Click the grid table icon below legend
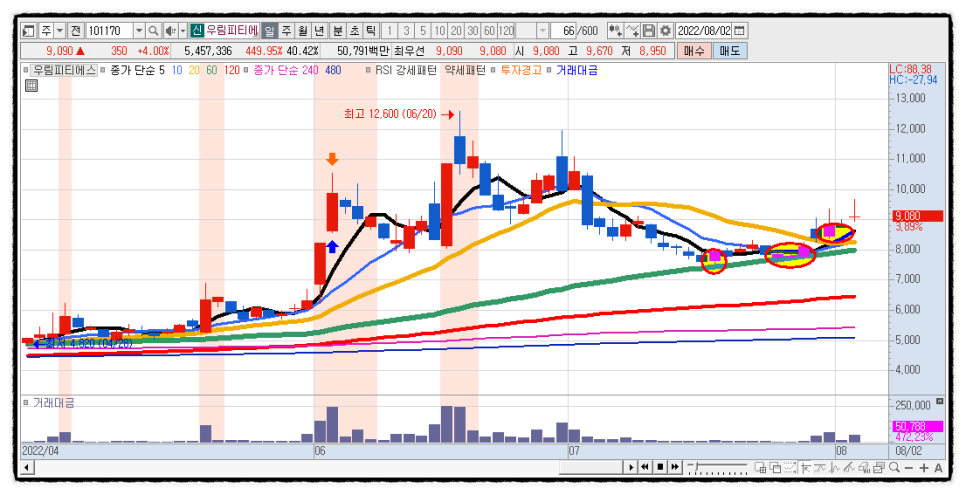The height and width of the screenshot is (495, 966). (x=31, y=86)
